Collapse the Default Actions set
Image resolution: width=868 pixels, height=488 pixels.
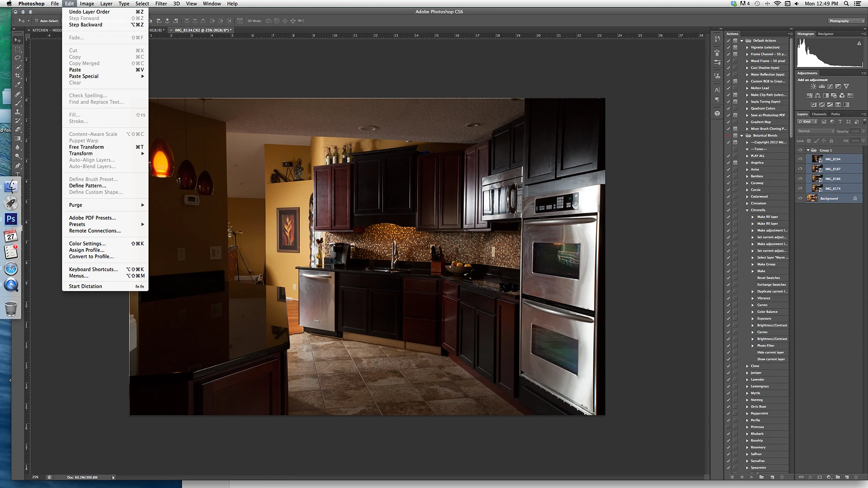click(x=742, y=40)
